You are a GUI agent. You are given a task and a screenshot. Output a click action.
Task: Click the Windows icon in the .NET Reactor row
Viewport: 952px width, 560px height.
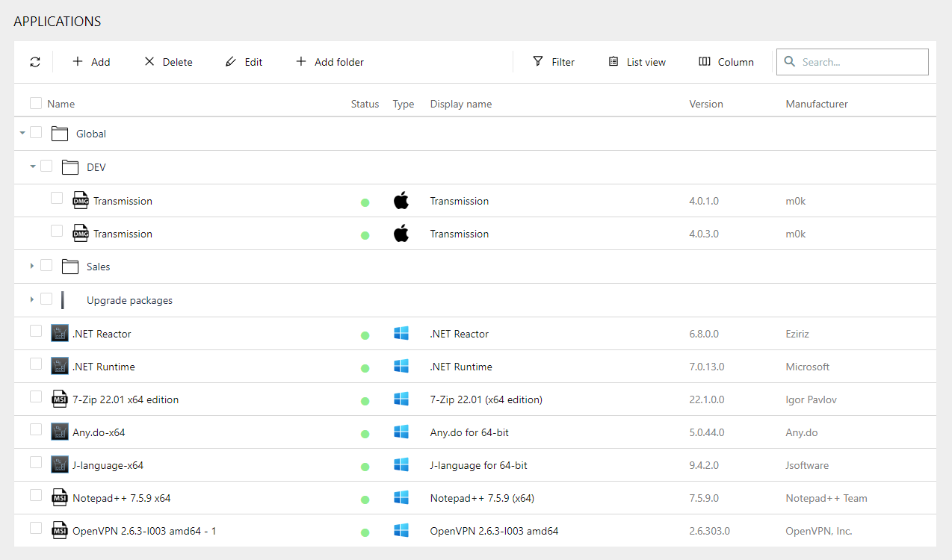coord(401,334)
